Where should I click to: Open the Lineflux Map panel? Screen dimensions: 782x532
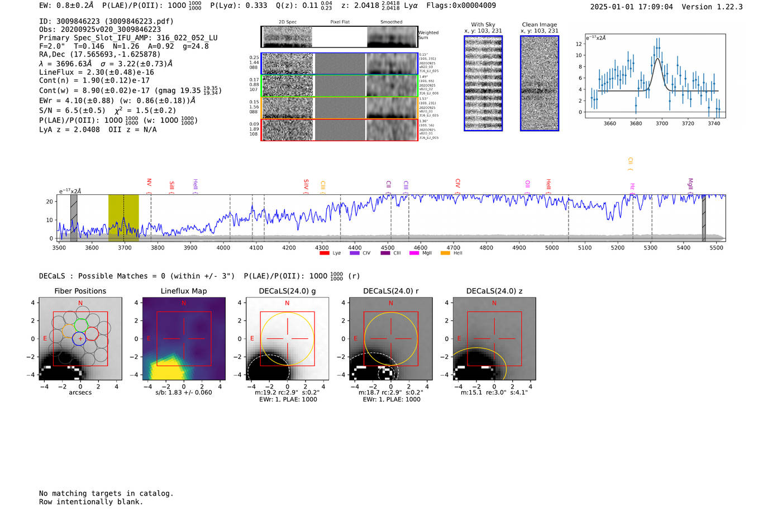pos(184,339)
